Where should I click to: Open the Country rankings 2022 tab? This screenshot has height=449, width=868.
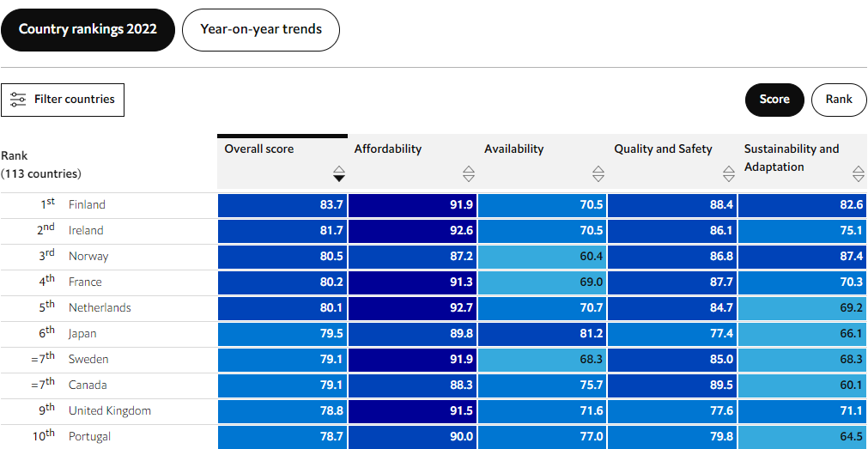point(88,29)
